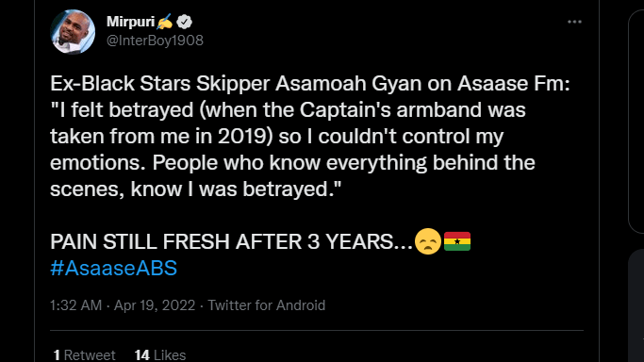This screenshot has width=644, height=362.
Task: Click the disappointed face emoji in the tweet
Action: tap(427, 241)
